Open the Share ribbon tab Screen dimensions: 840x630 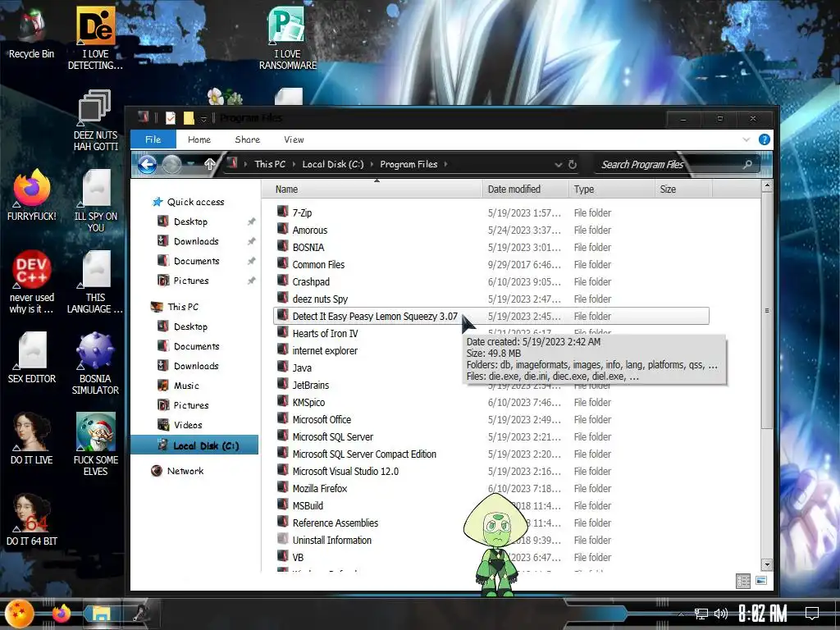click(x=248, y=139)
